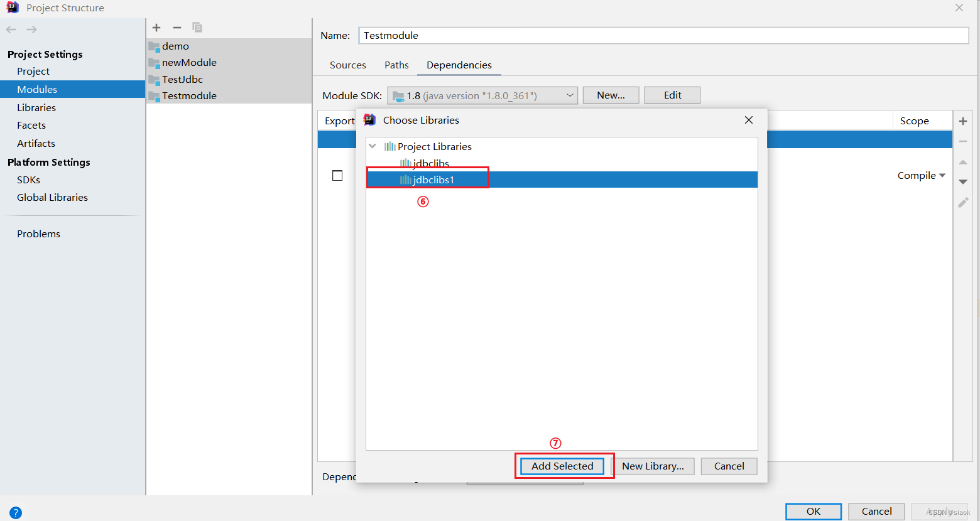Move dependency down arrow icon

(963, 182)
